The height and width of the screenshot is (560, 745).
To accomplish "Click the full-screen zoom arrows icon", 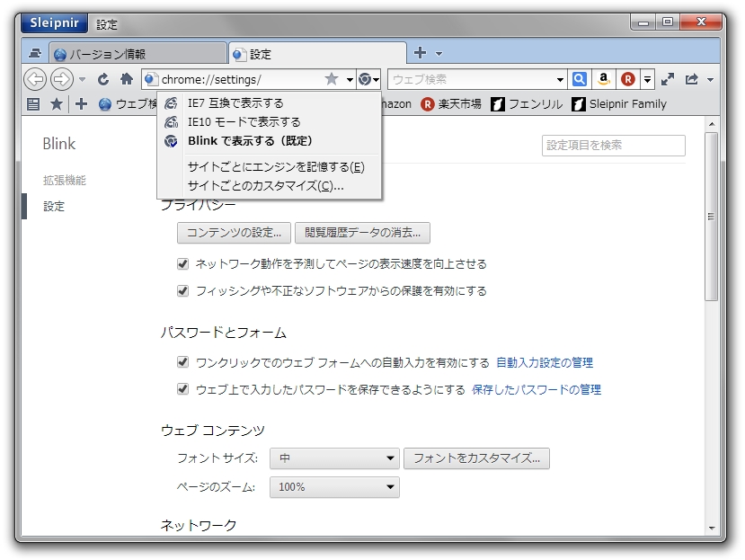I will point(669,79).
